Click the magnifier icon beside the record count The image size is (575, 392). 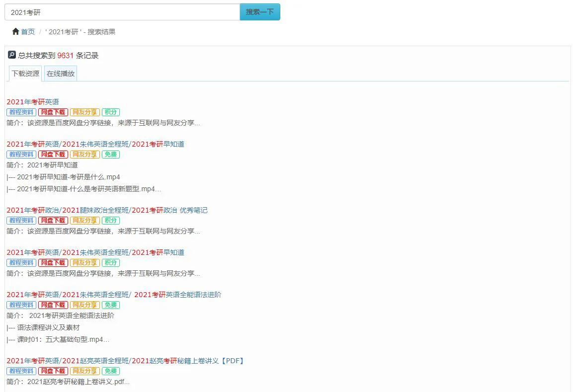point(11,55)
